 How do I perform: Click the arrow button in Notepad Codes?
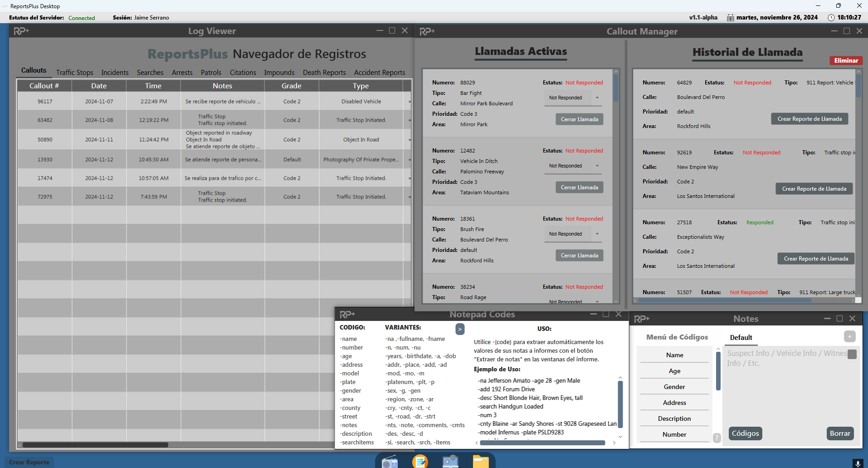[x=460, y=329]
